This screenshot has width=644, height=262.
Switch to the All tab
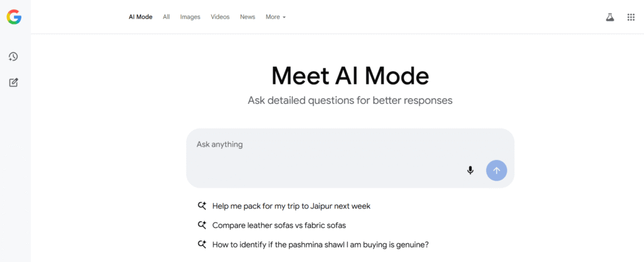coord(166,17)
